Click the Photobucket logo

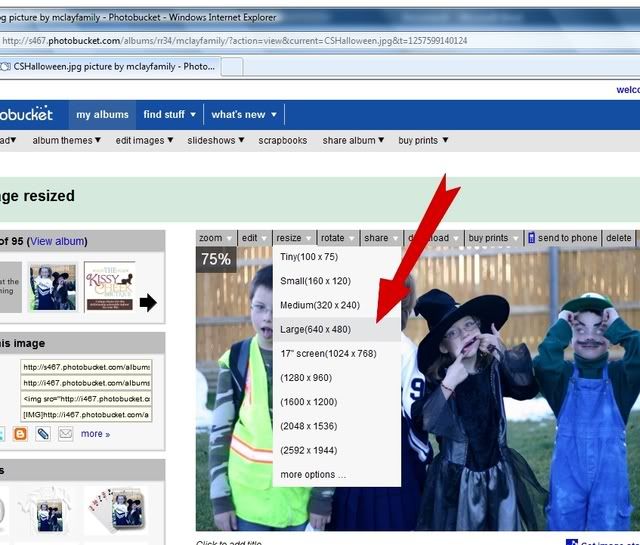[x=26, y=114]
